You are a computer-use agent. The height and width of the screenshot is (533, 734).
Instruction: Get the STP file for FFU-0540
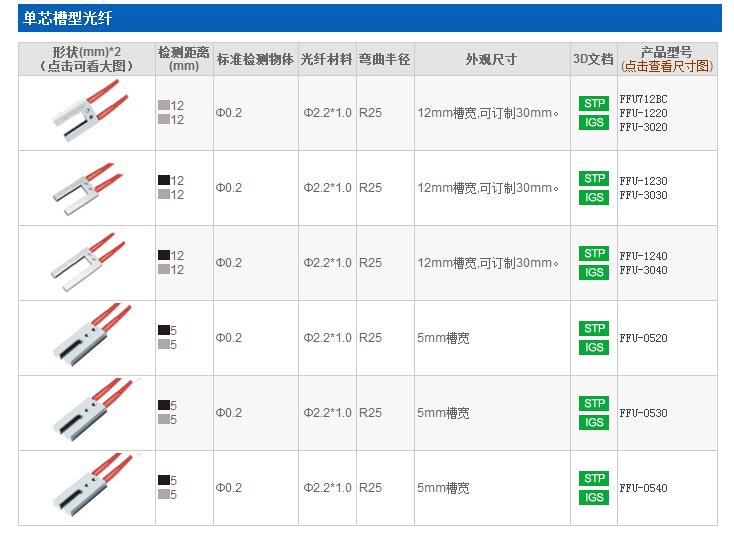pyautogui.click(x=594, y=478)
